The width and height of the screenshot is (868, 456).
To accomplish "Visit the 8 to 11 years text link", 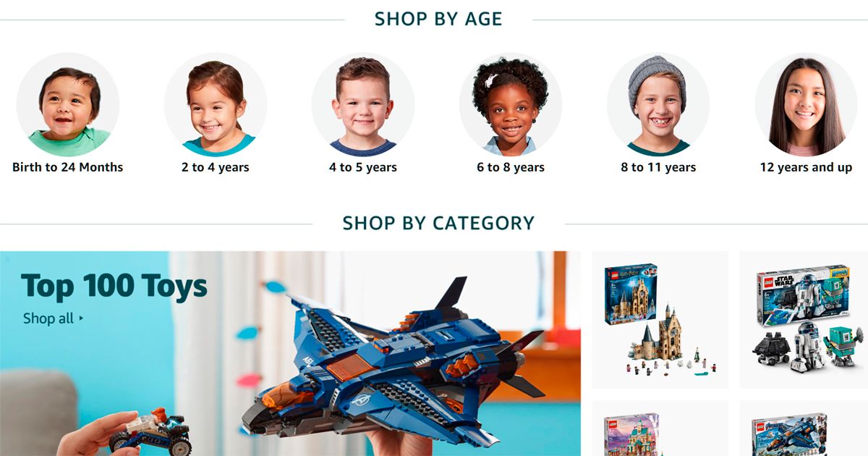I will point(658,167).
